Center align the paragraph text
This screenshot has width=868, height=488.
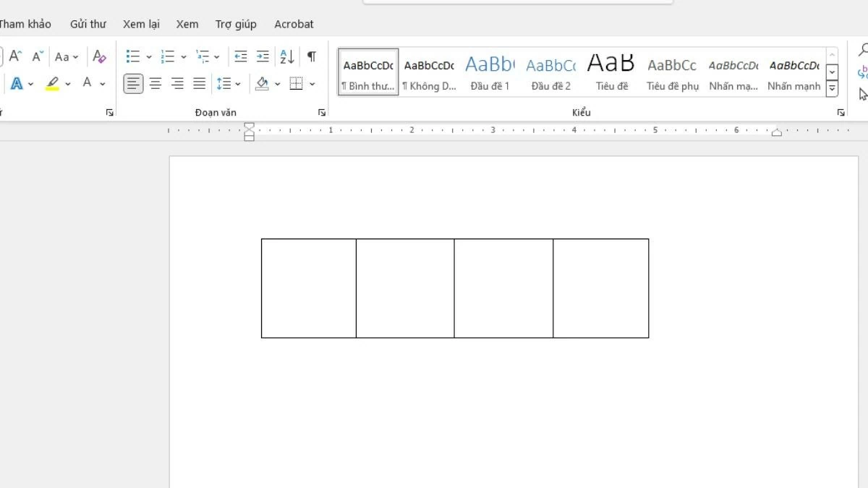pyautogui.click(x=156, y=84)
